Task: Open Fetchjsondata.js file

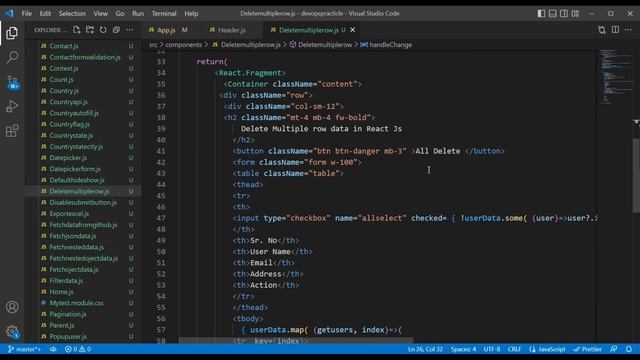Action: 73,236
